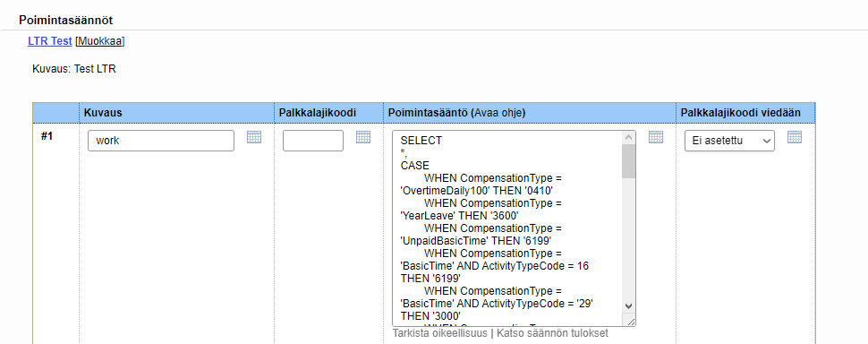Image resolution: width=868 pixels, height=344 pixels.
Task: Click Katso säännön tulokset link
Action: (x=552, y=333)
